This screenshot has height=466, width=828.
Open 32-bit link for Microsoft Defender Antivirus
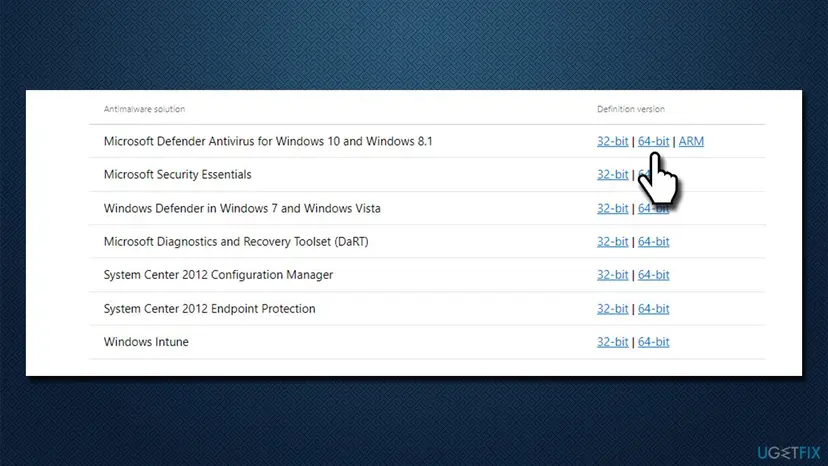click(613, 141)
